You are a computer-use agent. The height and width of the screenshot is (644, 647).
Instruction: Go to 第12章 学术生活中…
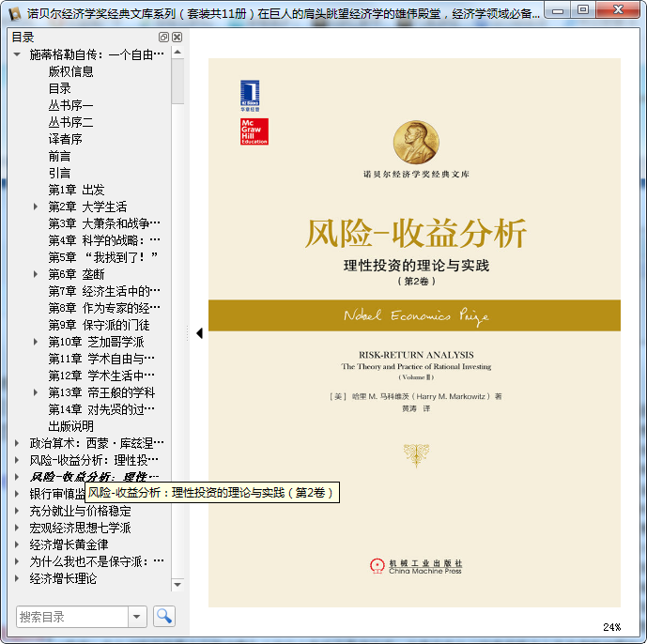(x=101, y=376)
